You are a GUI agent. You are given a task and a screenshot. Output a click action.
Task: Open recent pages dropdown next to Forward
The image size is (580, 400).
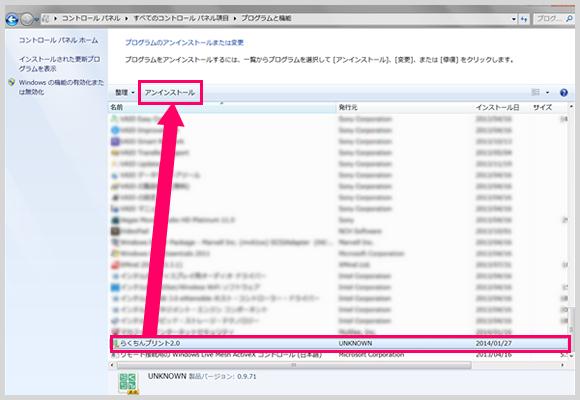pos(37,20)
